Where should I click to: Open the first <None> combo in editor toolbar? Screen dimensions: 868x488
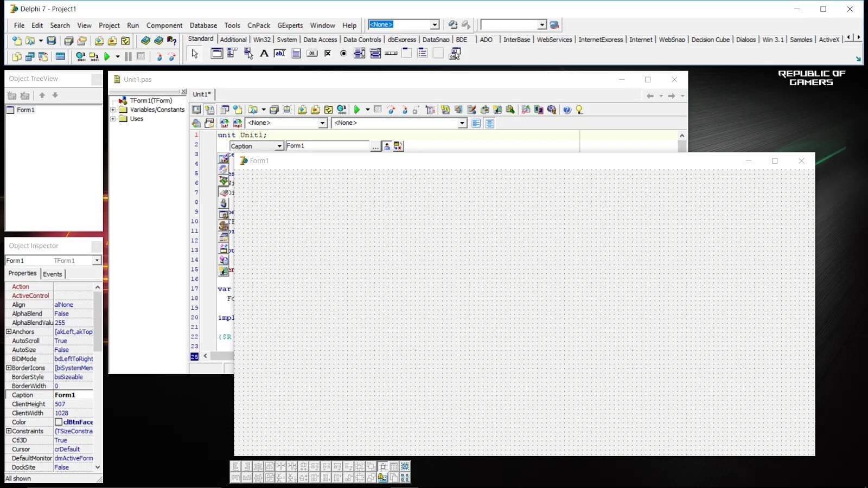point(322,123)
